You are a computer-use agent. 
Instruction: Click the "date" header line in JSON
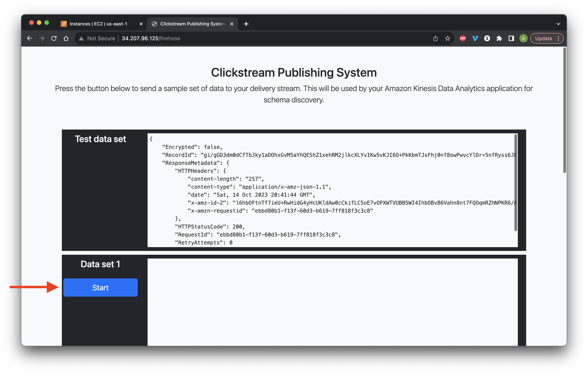(252, 195)
